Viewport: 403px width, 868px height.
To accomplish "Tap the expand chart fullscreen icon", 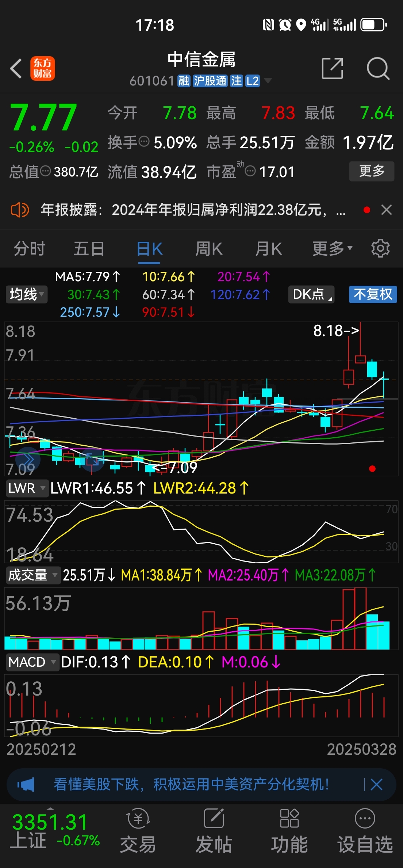I will pyautogui.click(x=92, y=460).
